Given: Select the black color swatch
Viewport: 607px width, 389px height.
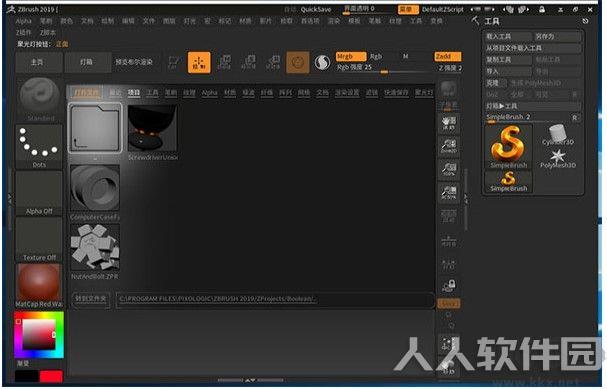Looking at the screenshot, I should 27,376.
